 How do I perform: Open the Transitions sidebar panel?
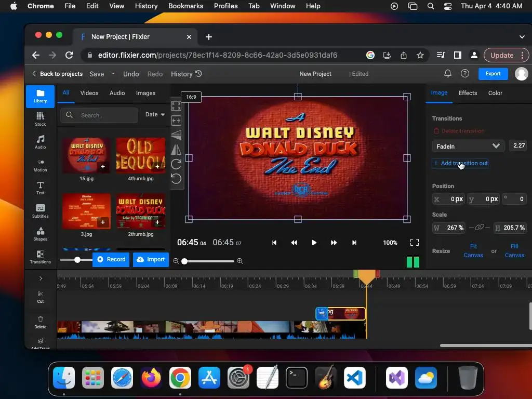point(40,257)
